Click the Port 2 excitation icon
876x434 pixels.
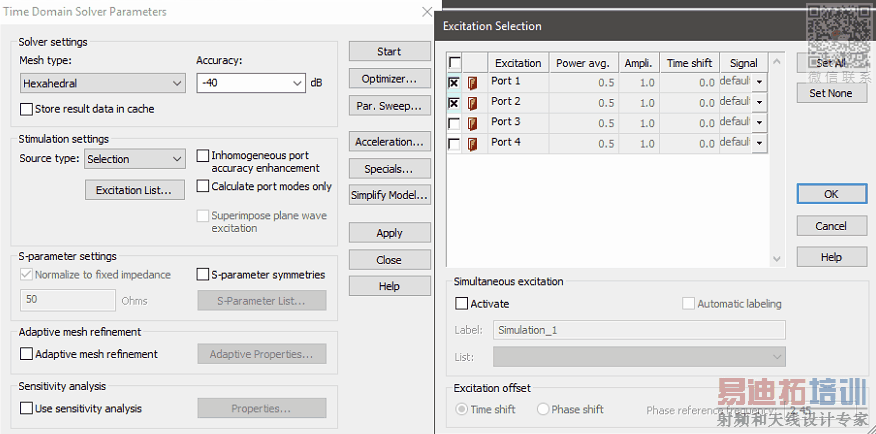point(474,103)
